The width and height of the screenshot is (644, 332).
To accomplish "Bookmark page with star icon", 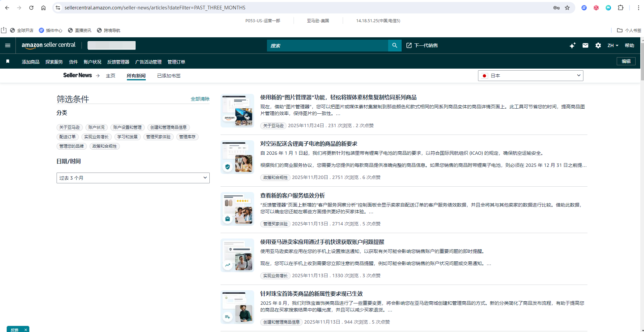I will [567, 8].
